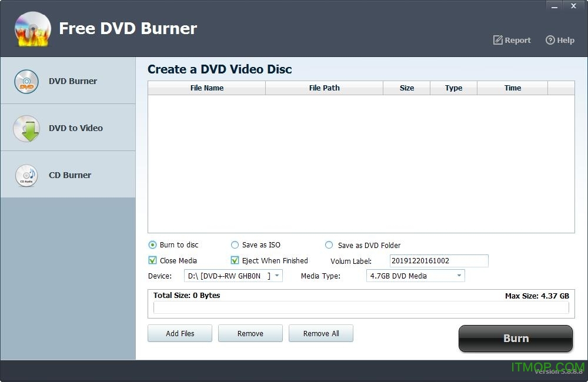Open the Help link
This screenshot has width=588, height=382.
pyautogui.click(x=560, y=40)
